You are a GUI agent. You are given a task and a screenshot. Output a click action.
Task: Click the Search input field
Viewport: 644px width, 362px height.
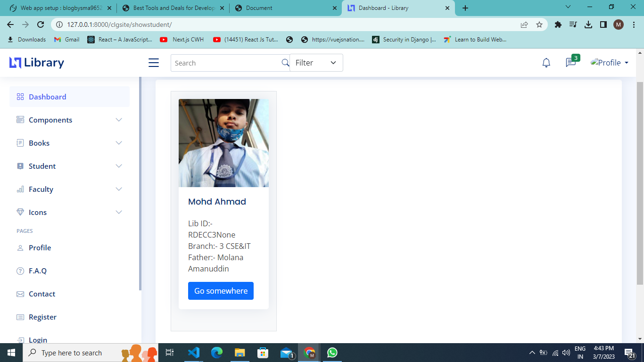pos(226,63)
